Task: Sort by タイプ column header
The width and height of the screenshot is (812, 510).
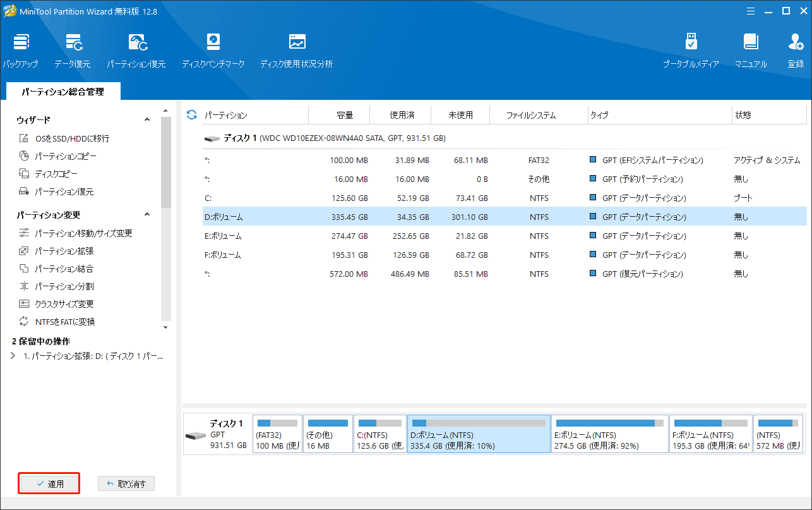Action: pyautogui.click(x=659, y=115)
